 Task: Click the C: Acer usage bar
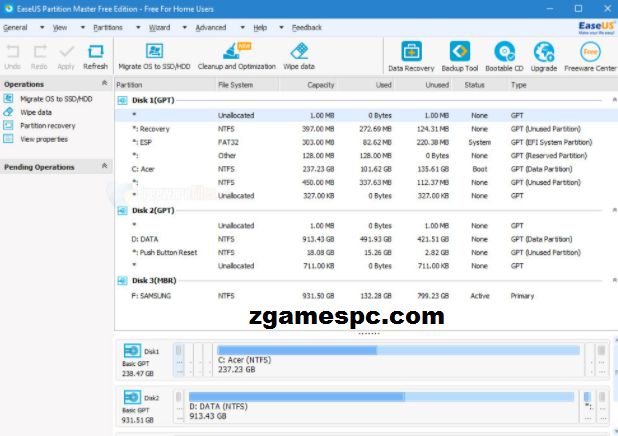[398, 350]
